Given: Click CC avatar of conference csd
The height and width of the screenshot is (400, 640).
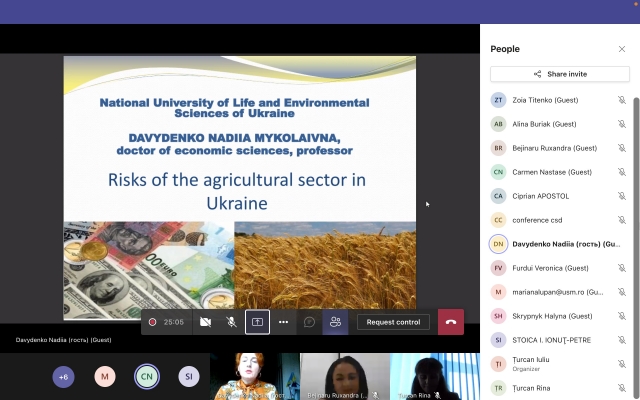Looking at the screenshot, I should pyautogui.click(x=498, y=220).
